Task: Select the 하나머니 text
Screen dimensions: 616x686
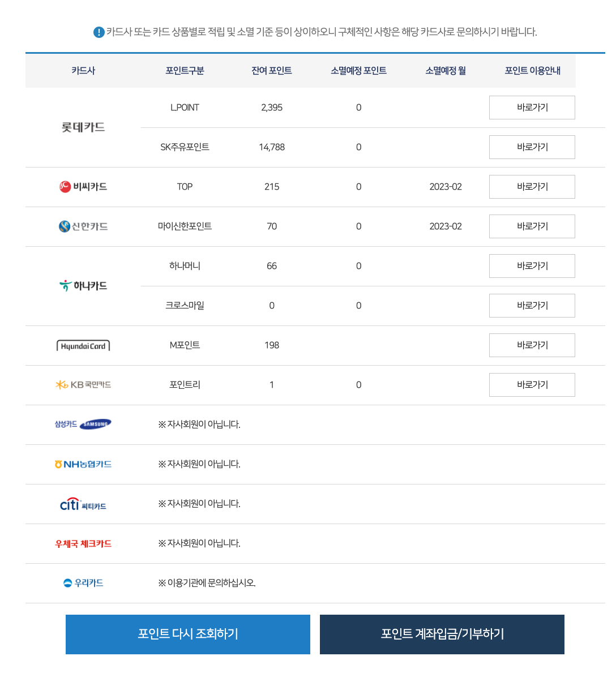Action: [x=185, y=266]
